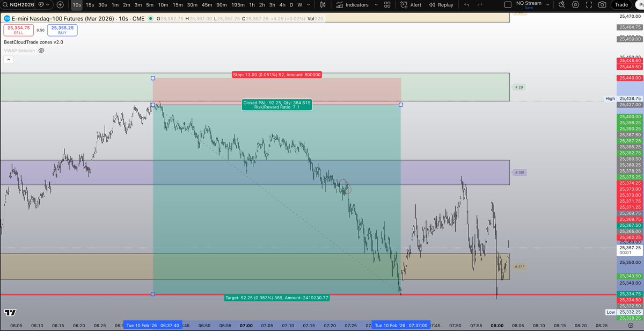Click the 08:00 time axis label

coord(497,325)
